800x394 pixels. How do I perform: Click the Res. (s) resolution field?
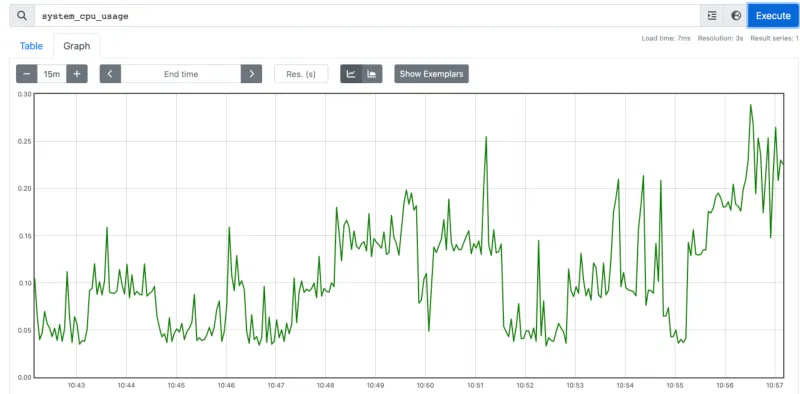[301, 74]
